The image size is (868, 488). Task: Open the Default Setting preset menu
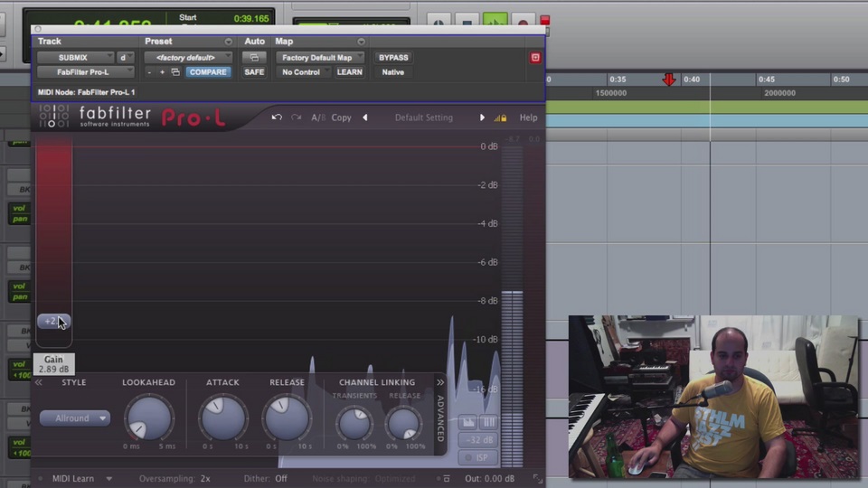(423, 117)
